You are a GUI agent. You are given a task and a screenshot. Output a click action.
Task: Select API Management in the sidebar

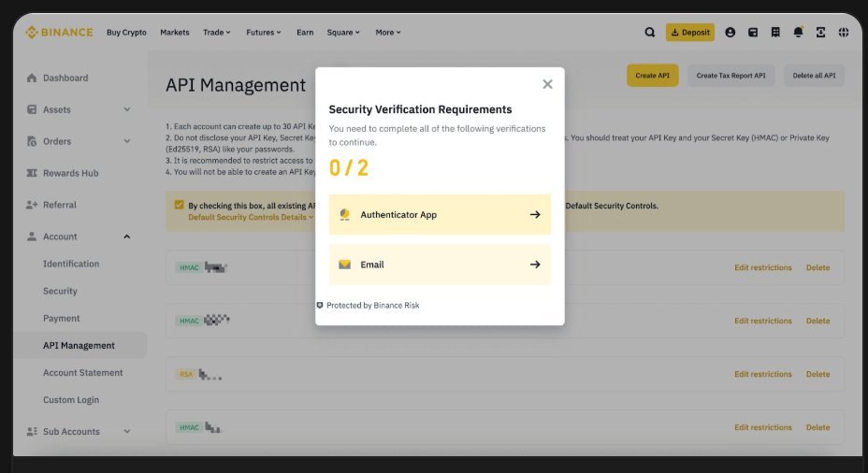80,345
